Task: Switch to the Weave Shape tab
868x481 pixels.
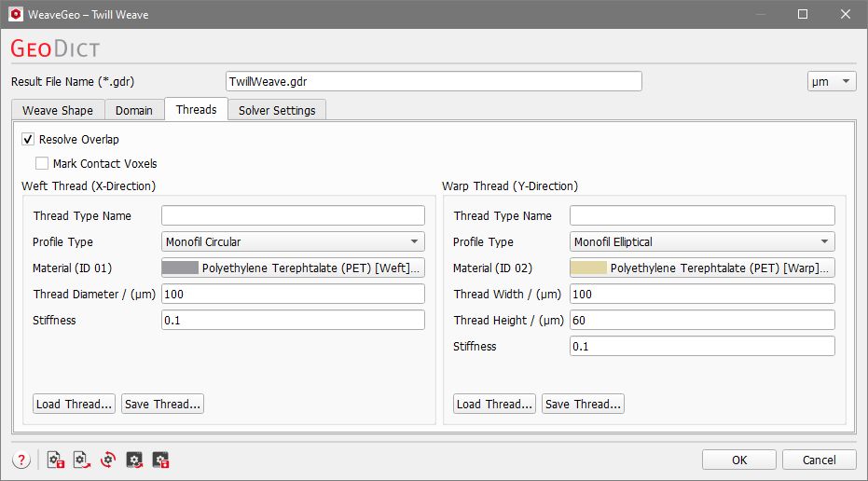Action: 58,110
